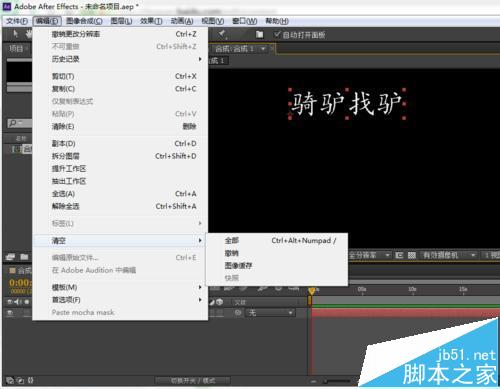Image resolution: width=500 pixels, height=389 pixels.
Task: Choose 清除(E) in the edit menu
Action: (120, 126)
